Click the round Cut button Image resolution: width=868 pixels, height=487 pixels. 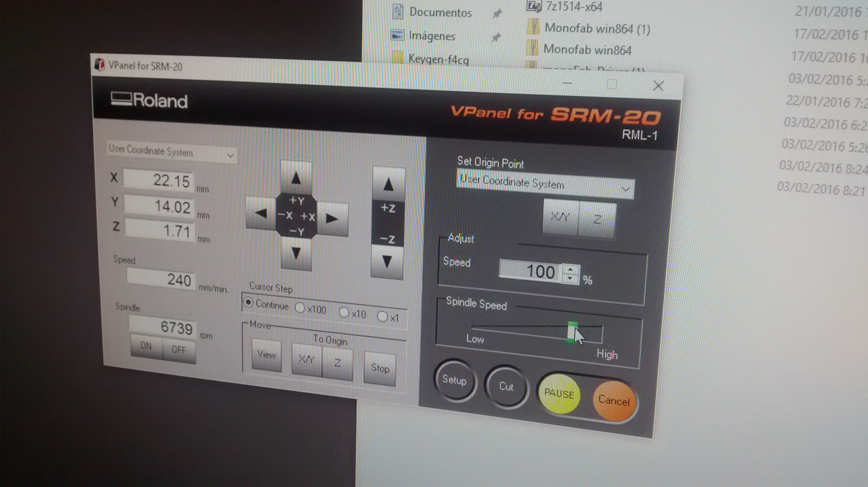point(507,387)
